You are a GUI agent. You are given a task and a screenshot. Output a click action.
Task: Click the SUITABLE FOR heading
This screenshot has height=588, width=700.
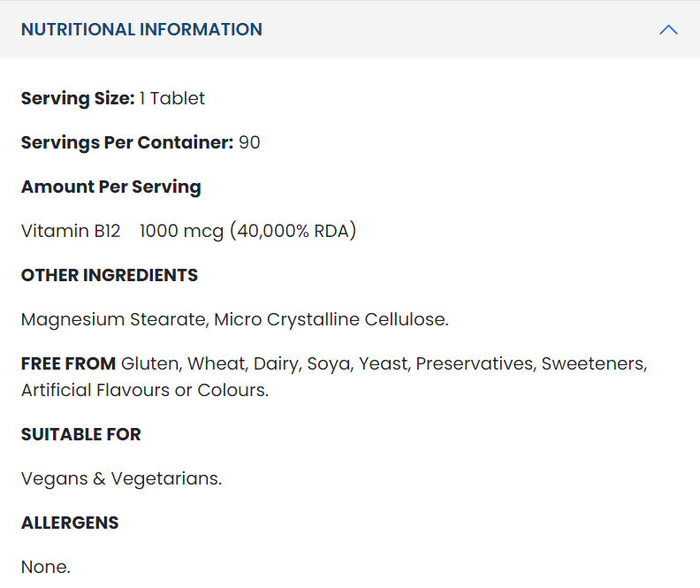81,434
